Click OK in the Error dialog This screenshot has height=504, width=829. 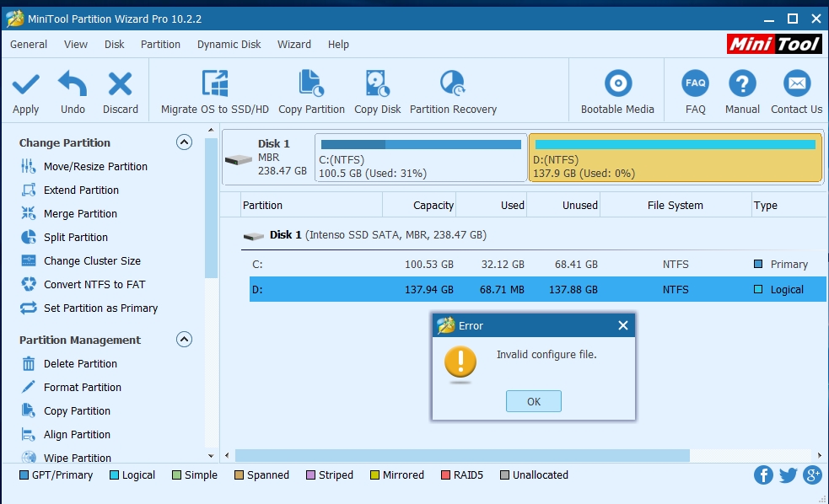pyautogui.click(x=534, y=401)
